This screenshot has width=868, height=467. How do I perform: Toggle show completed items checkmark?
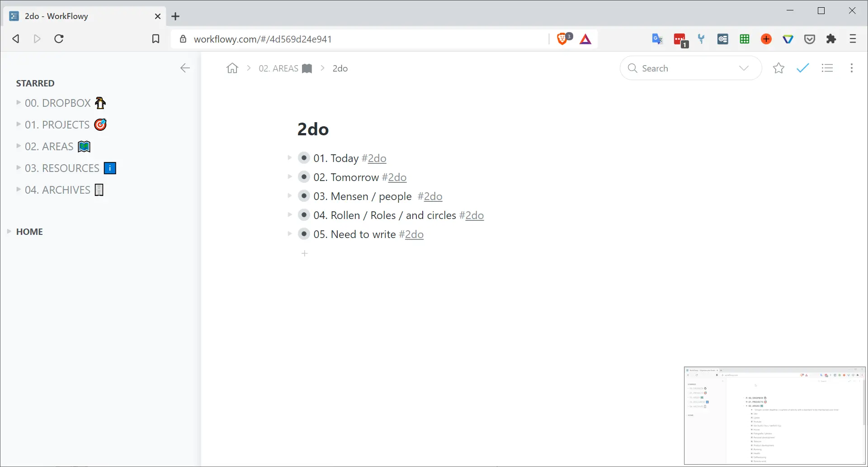[x=802, y=68]
